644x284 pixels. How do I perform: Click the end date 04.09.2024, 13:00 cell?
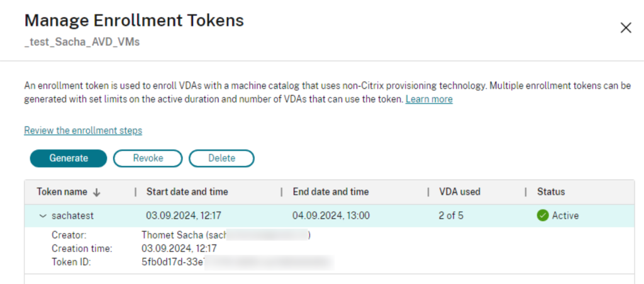tap(331, 216)
